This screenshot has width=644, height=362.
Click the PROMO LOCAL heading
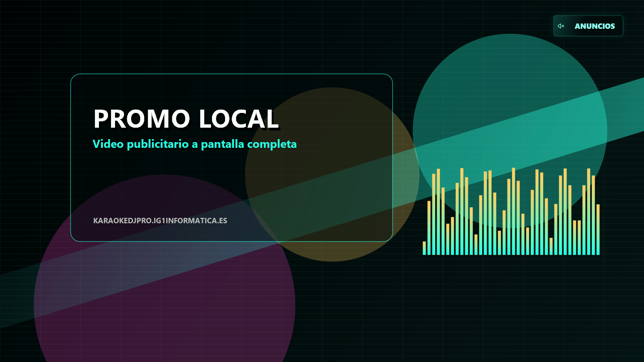coord(186,119)
